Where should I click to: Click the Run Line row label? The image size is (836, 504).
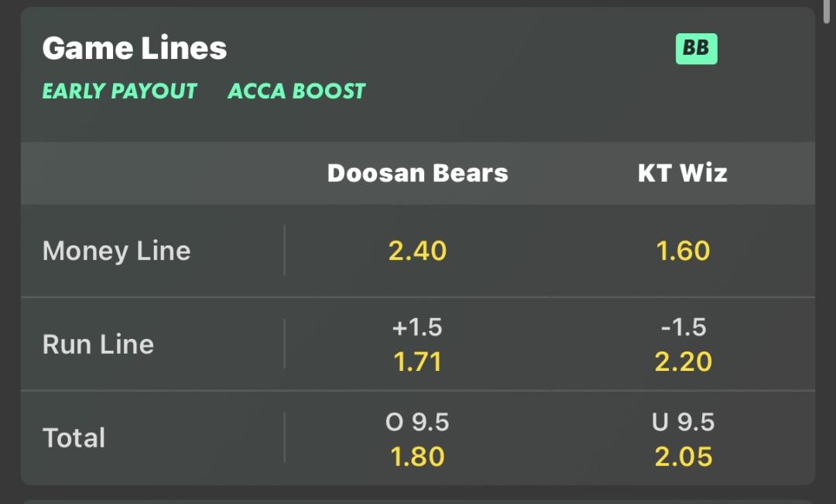[x=98, y=344]
